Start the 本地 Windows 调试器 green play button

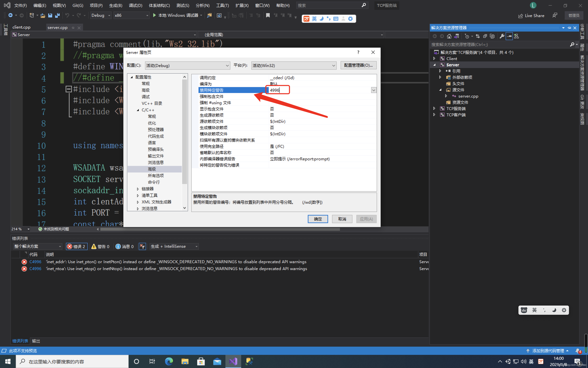[x=154, y=15]
